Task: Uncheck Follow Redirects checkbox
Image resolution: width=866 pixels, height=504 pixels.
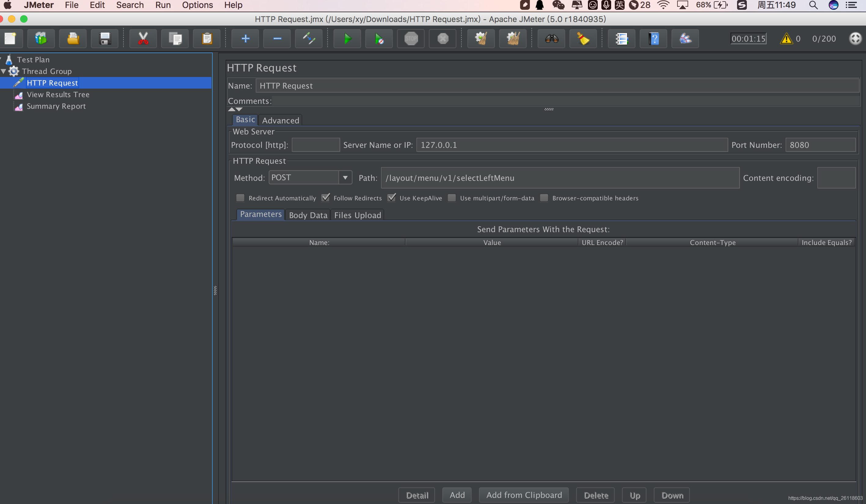Action: pos(325,198)
